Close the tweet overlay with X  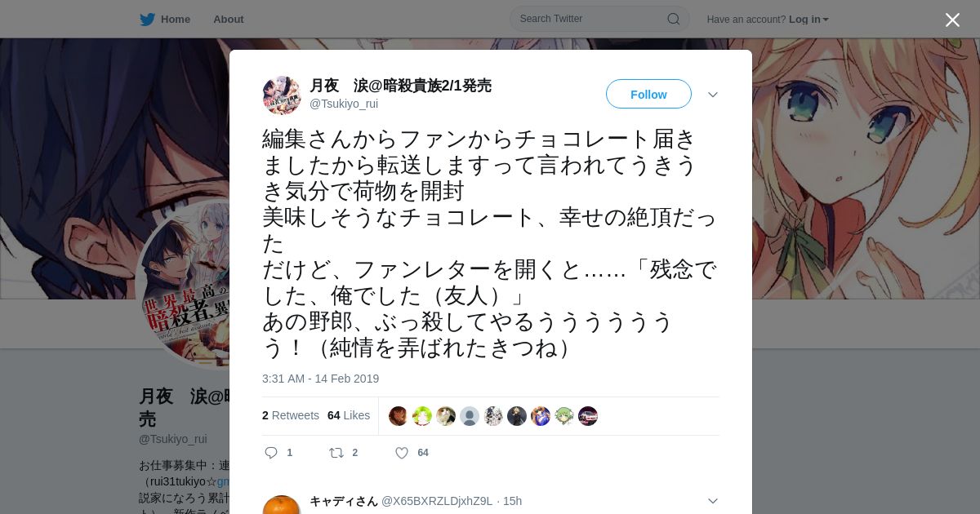tap(952, 20)
